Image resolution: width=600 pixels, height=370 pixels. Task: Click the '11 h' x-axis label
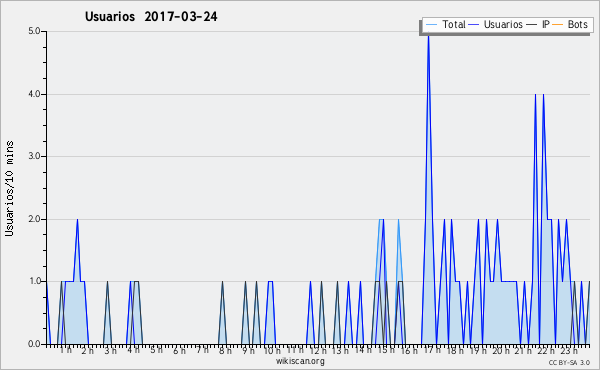[295, 350]
